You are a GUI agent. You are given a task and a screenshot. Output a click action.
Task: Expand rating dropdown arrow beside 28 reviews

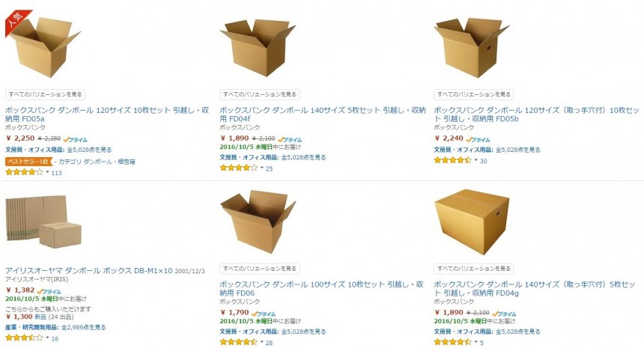[261, 342]
